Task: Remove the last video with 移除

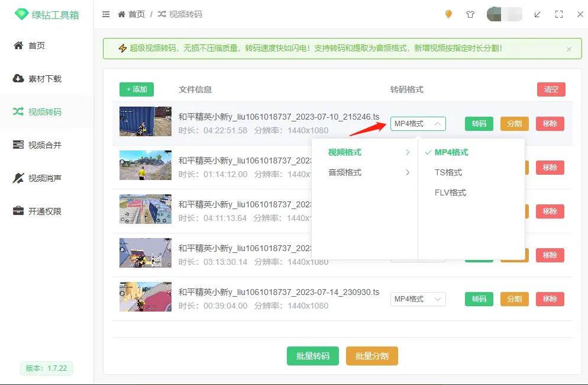Action: (550, 299)
